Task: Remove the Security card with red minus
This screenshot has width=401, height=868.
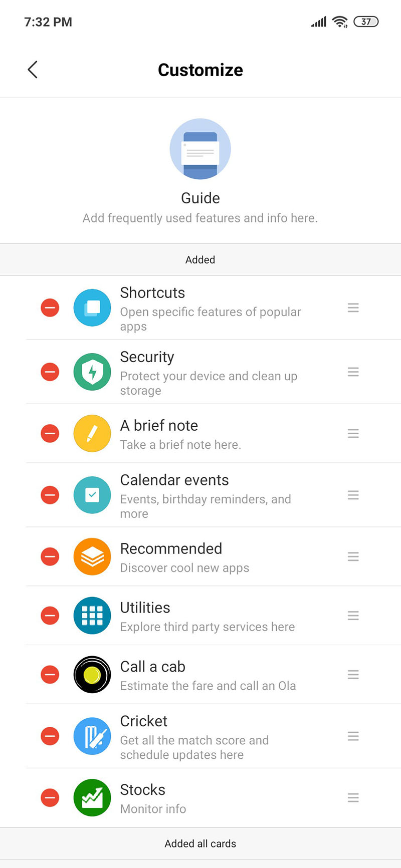Action: pos(50,372)
